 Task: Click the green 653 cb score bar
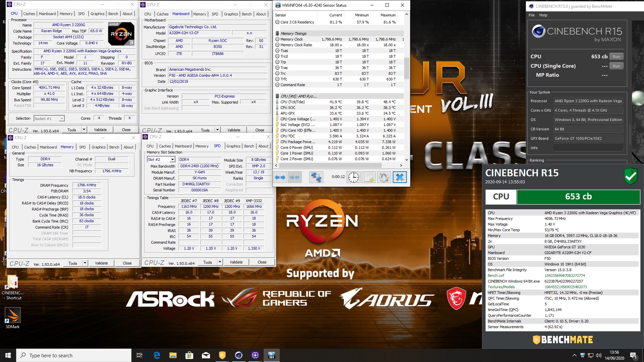click(x=578, y=197)
